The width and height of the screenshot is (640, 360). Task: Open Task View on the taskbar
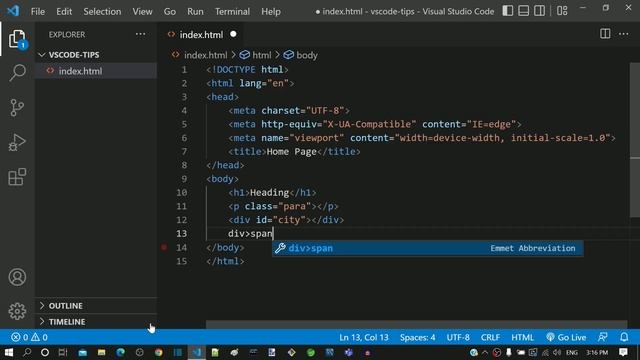[x=63, y=352]
